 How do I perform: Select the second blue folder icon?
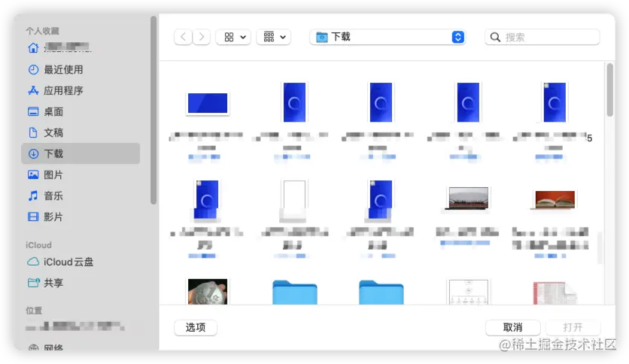tap(381, 293)
